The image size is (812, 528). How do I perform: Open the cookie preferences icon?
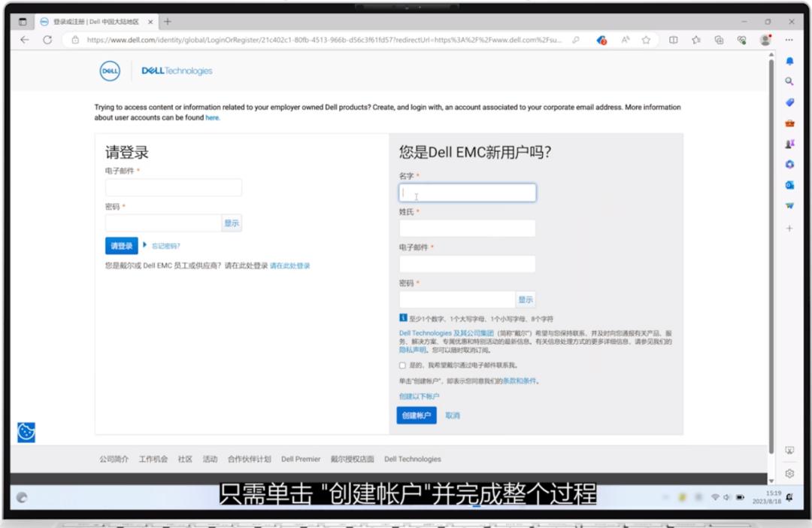click(26, 432)
